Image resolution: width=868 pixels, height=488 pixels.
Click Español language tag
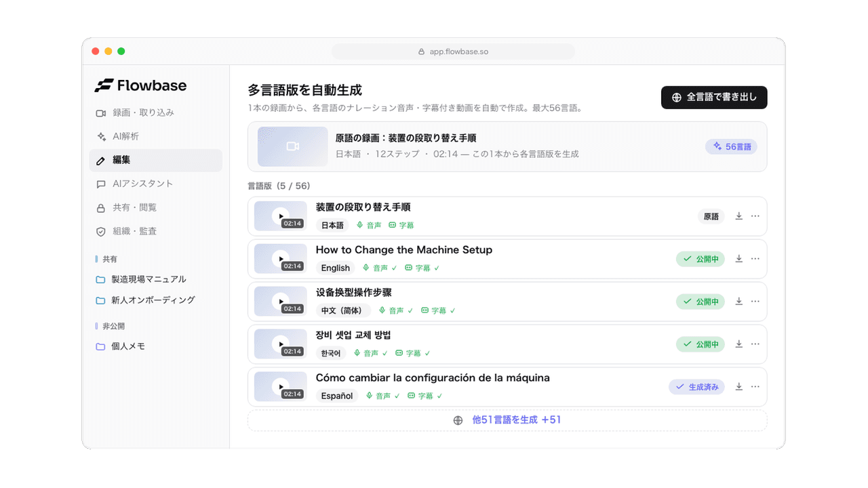[x=337, y=396]
